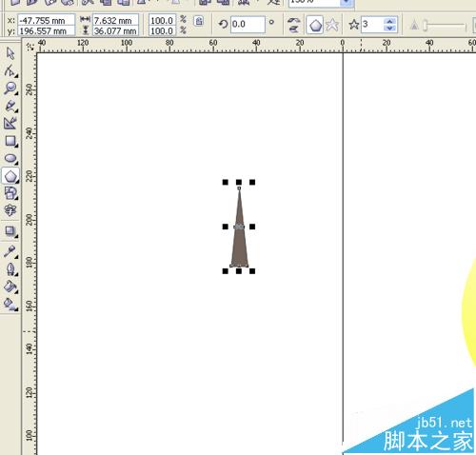476x455 pixels.
Task: Select the Text tool
Action: point(10,210)
